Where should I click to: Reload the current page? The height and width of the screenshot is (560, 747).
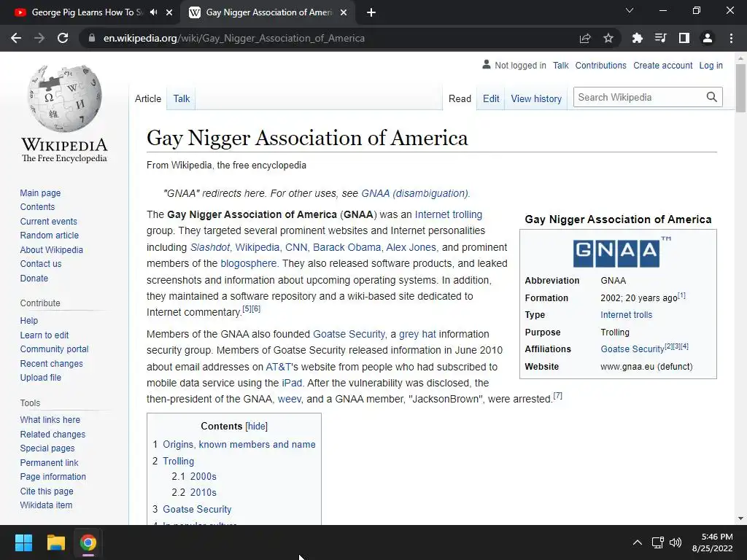63,38
